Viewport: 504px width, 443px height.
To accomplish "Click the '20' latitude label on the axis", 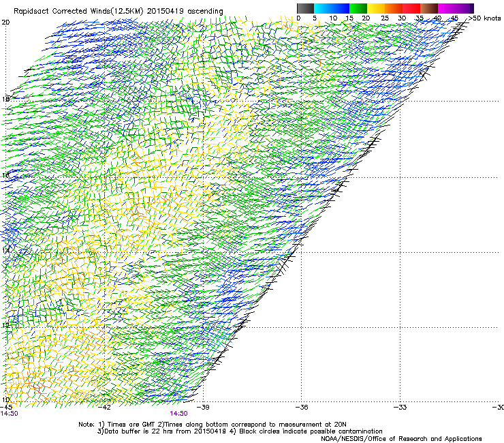I will [5, 22].
